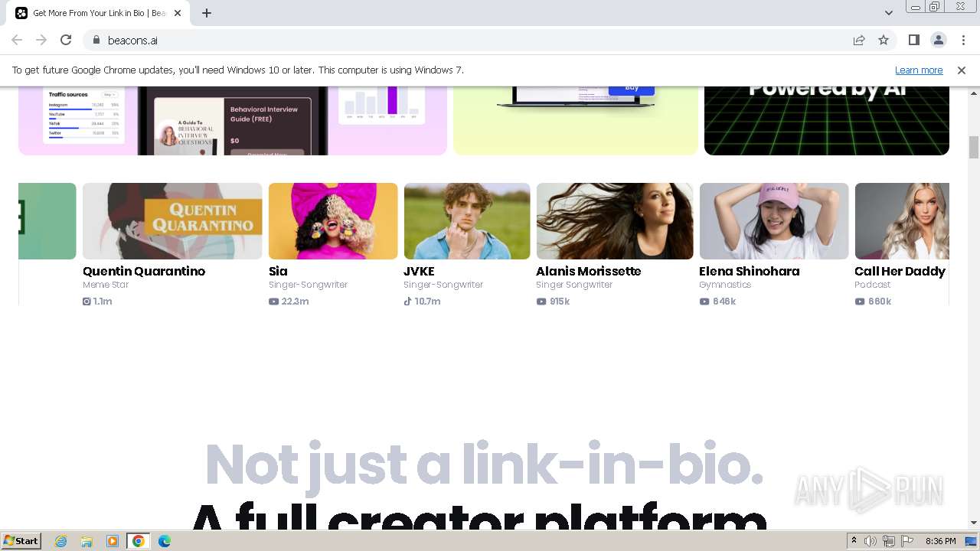This screenshot has width=980, height=551.
Task: Click the Meme Star subtitle text
Action: click(x=106, y=285)
